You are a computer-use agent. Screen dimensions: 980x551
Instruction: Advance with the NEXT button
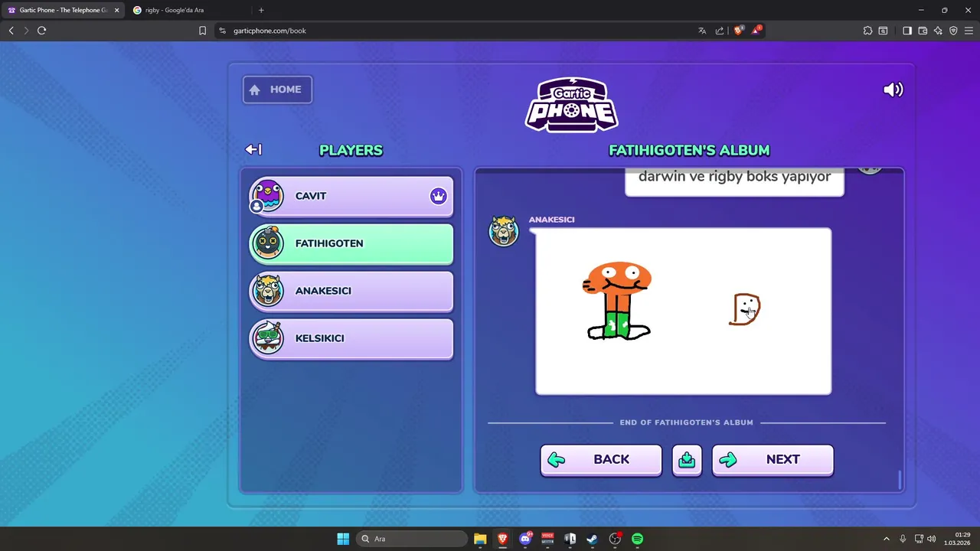pos(773,460)
